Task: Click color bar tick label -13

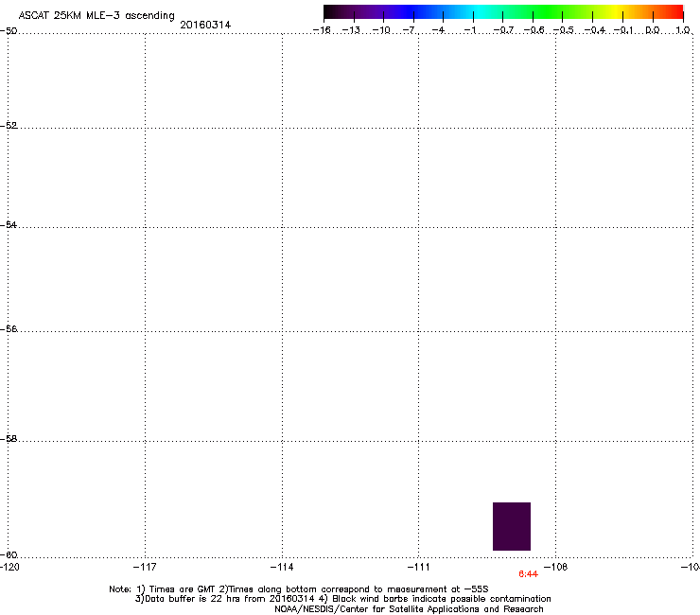Action: tap(351, 30)
